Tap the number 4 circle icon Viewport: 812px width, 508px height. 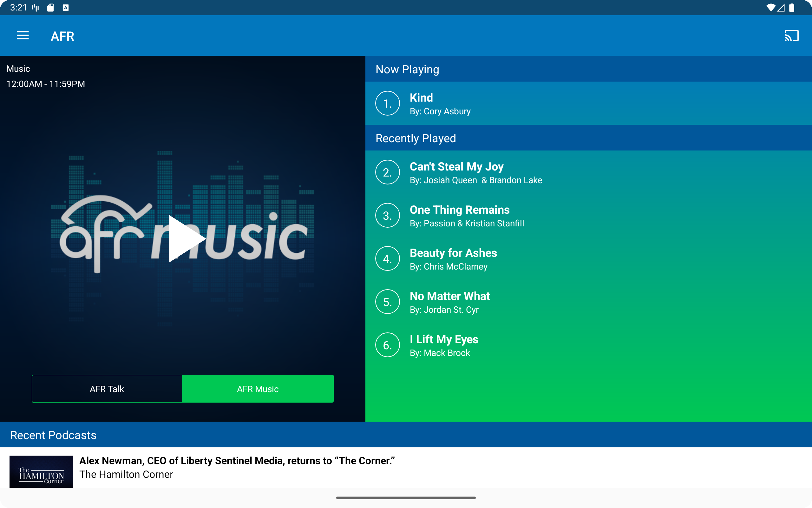[x=388, y=259]
